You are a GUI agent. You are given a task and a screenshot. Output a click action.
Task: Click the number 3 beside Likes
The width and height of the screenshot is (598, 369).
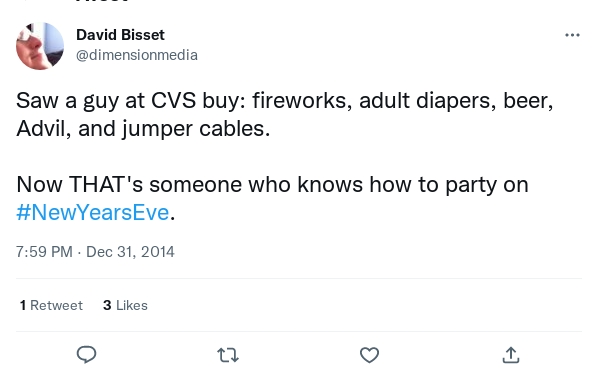(x=107, y=305)
